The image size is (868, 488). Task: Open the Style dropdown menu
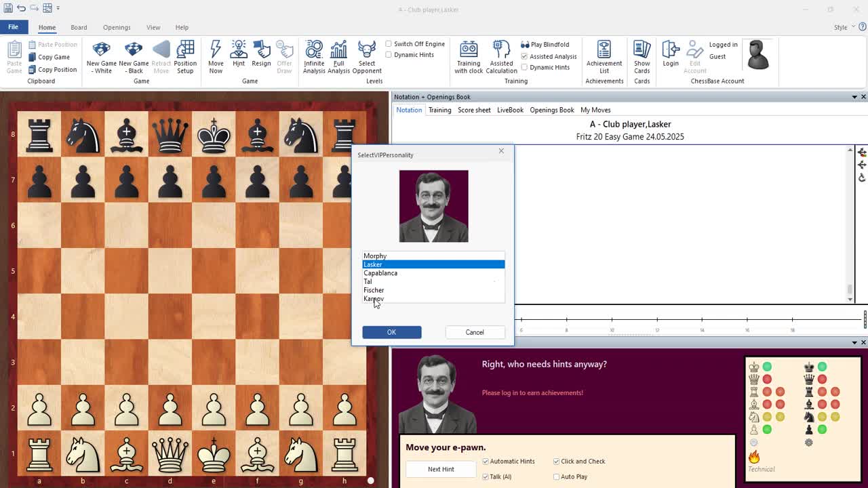844,28
